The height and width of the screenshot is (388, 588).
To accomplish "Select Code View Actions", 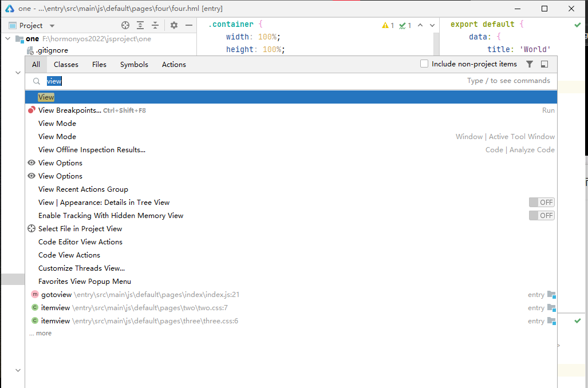I will [x=291, y=255].
